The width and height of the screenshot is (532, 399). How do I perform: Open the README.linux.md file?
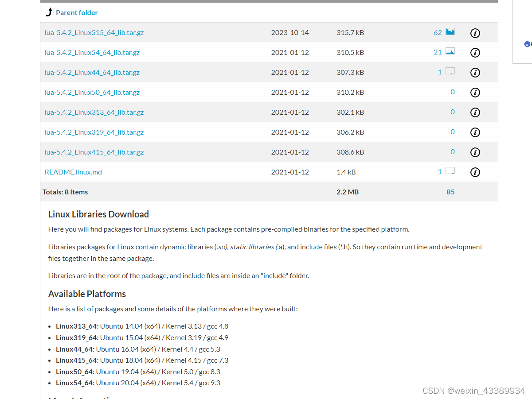pyautogui.click(x=73, y=172)
